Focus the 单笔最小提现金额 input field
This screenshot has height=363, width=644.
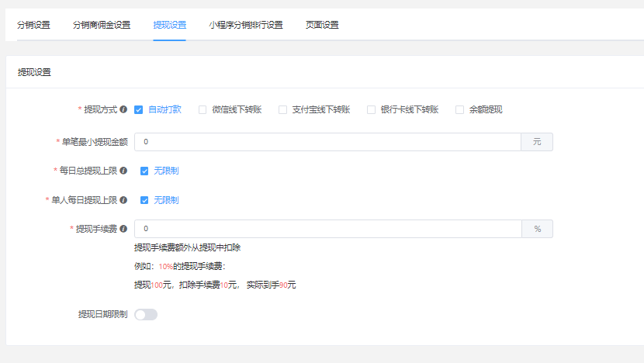click(327, 142)
